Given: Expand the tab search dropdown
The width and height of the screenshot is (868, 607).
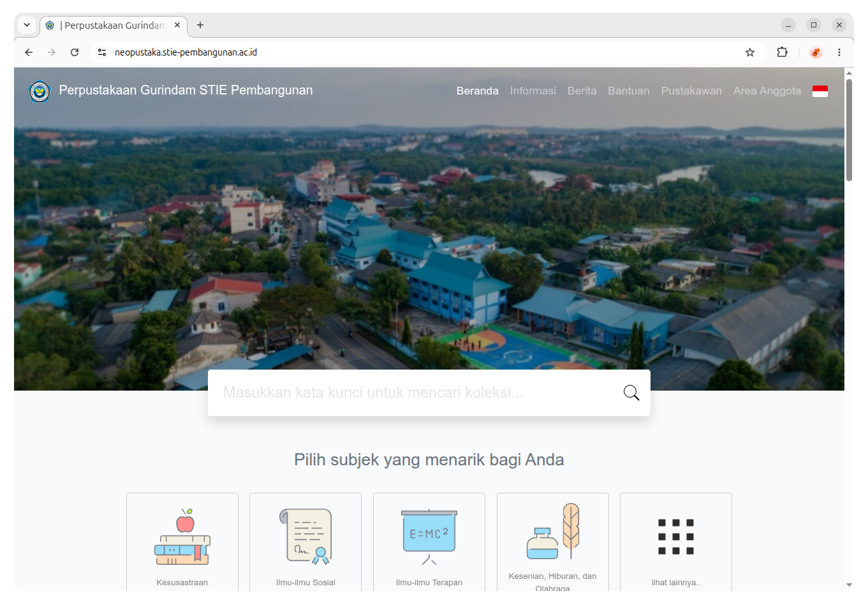Looking at the screenshot, I should pos(27,25).
